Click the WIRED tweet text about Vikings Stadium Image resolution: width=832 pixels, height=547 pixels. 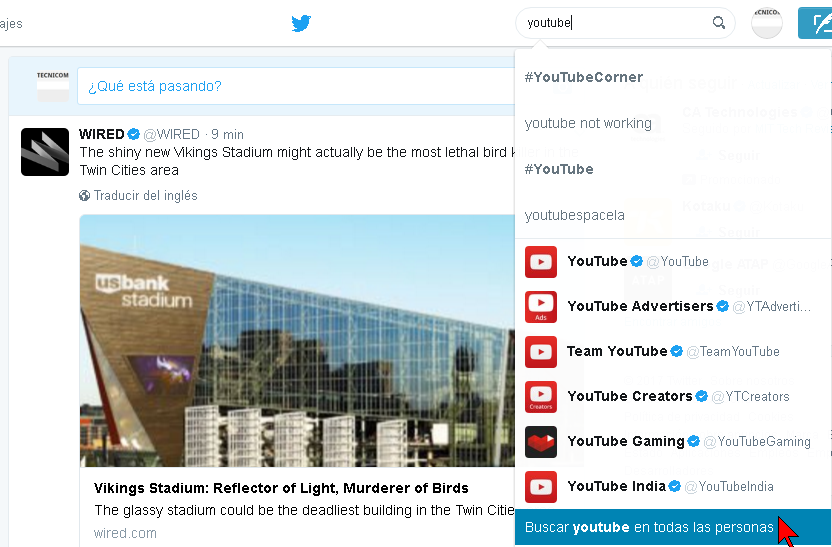pos(297,161)
